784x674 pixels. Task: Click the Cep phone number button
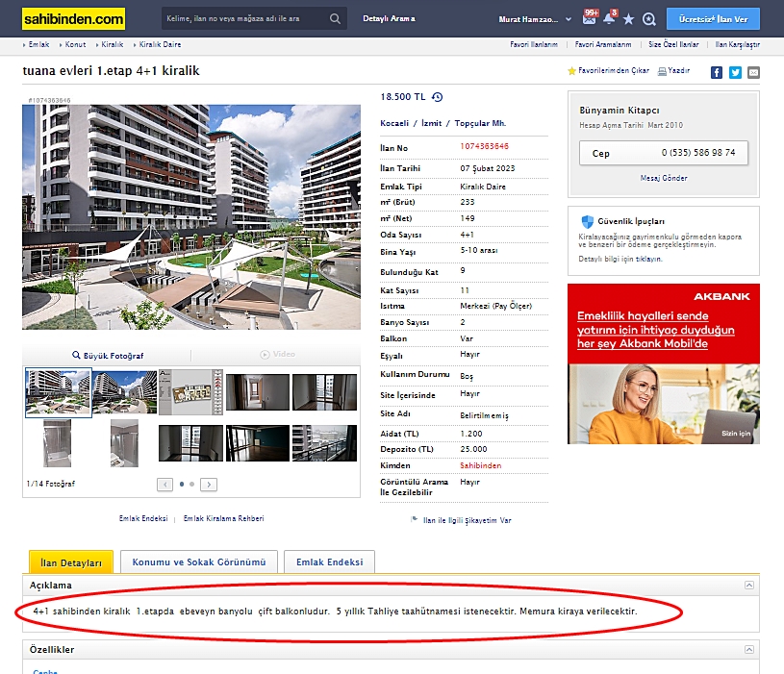pyautogui.click(x=664, y=153)
